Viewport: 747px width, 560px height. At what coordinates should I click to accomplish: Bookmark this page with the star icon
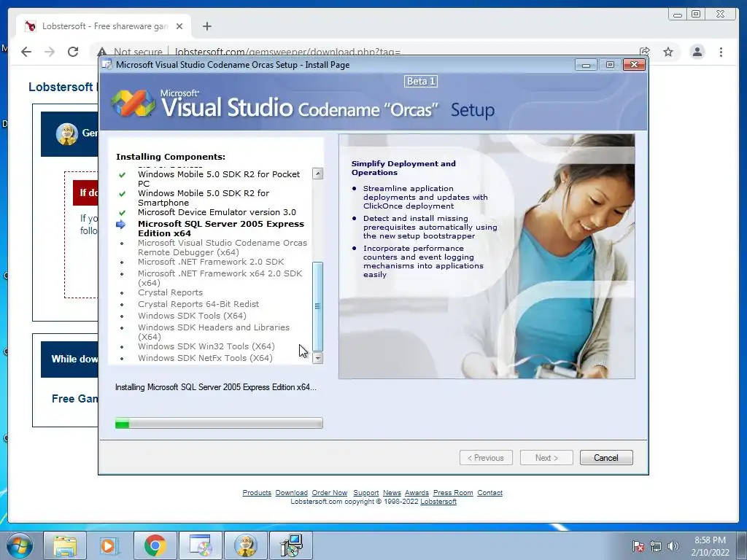tap(668, 52)
